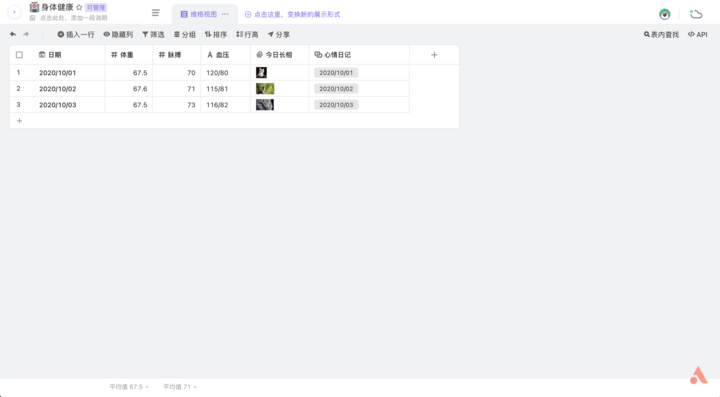Open the green photo thumbnail in row 2
This screenshot has height=397, width=720.
265,89
